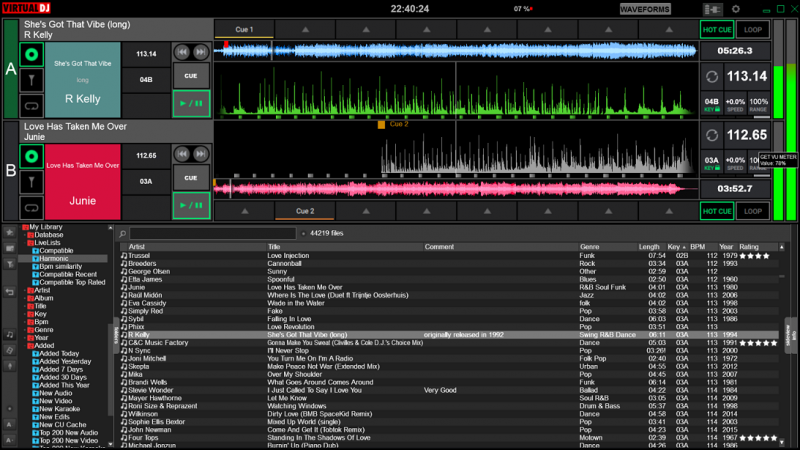Image resolution: width=800 pixels, height=450 pixels.
Task: Click orange Cue 2 marker on waveform
Action: 381,124
